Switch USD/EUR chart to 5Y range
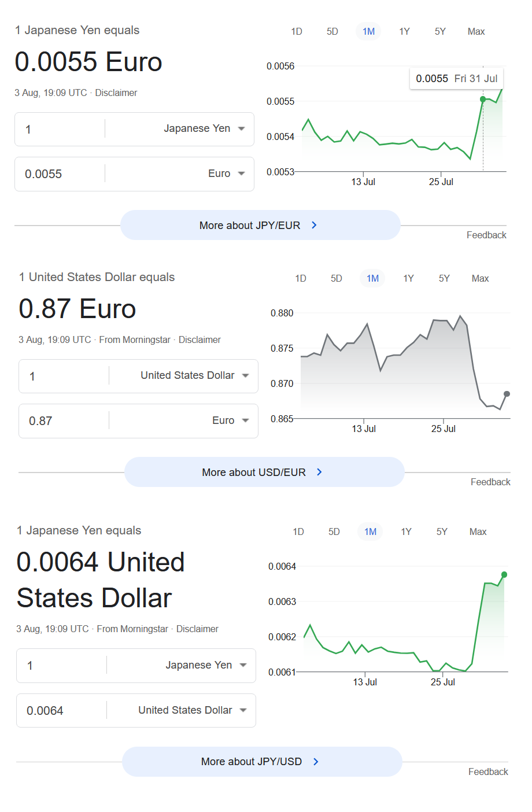Screen dimensions: 532x812 444,278
